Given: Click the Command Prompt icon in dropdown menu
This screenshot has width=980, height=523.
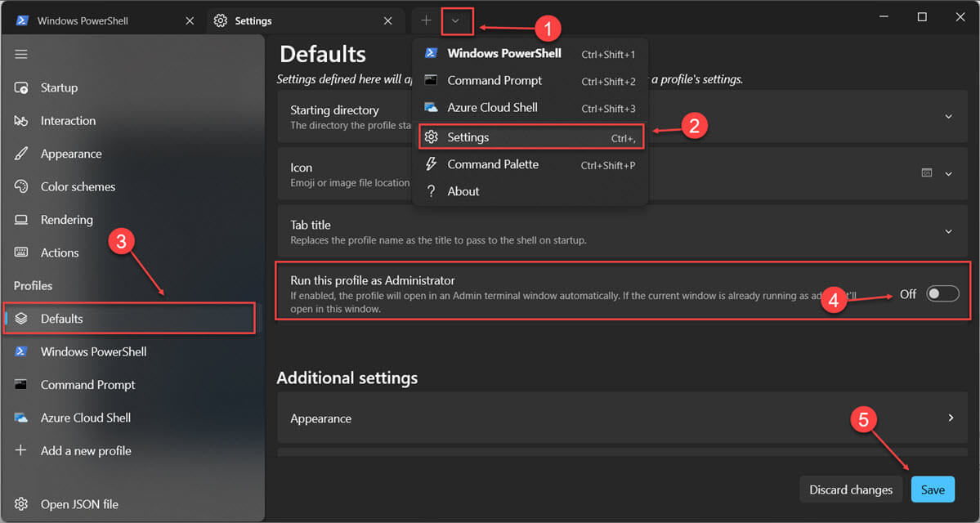Looking at the screenshot, I should tap(432, 80).
